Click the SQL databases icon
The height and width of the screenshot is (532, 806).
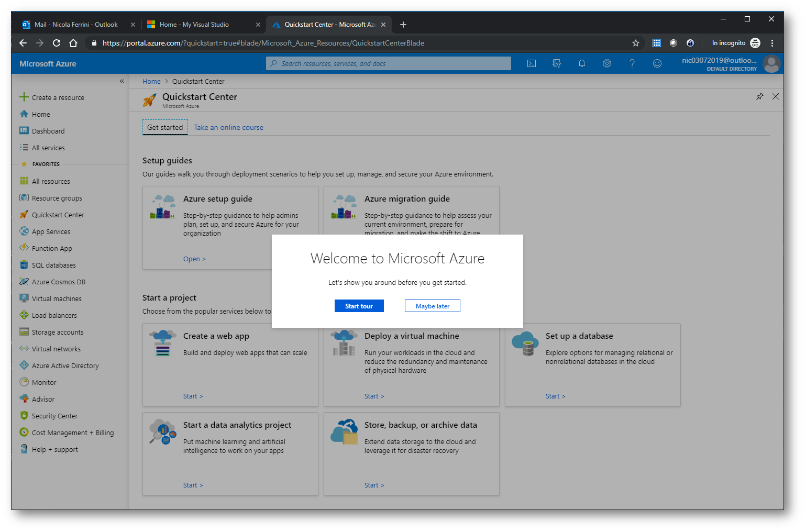coord(24,265)
